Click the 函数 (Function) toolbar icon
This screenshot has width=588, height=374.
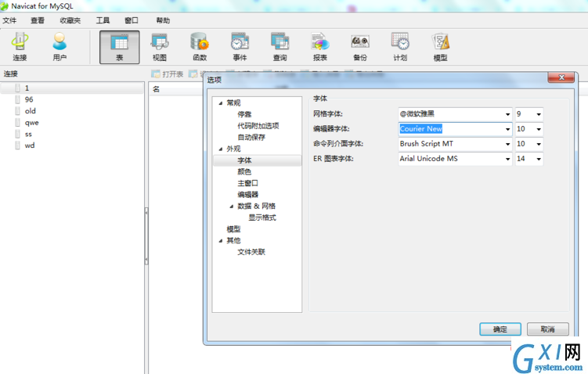[200, 47]
